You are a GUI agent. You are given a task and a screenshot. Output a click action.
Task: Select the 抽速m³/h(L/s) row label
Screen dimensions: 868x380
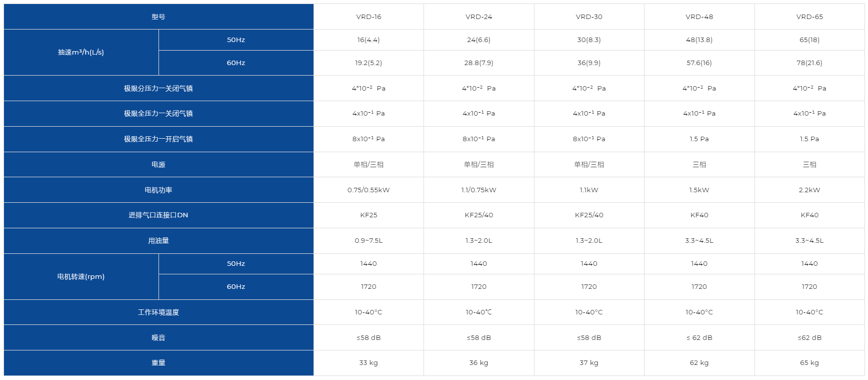[81, 52]
